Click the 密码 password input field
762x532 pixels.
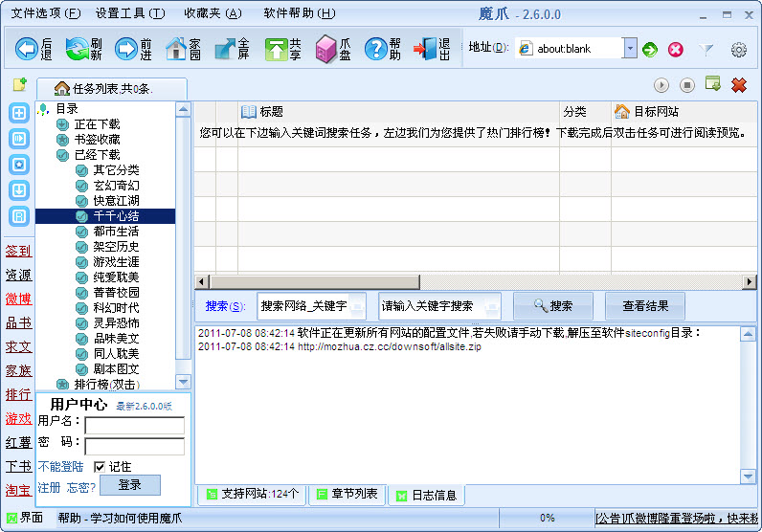coord(135,446)
